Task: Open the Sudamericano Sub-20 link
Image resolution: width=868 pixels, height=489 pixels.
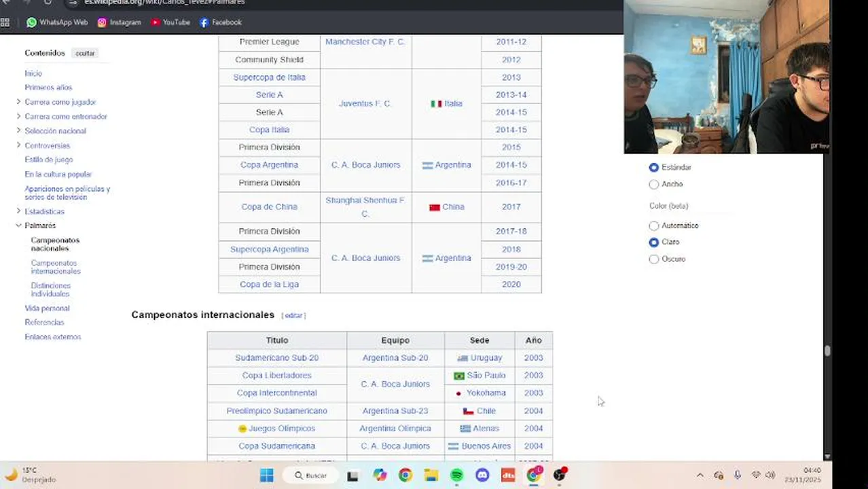Action: tap(276, 358)
